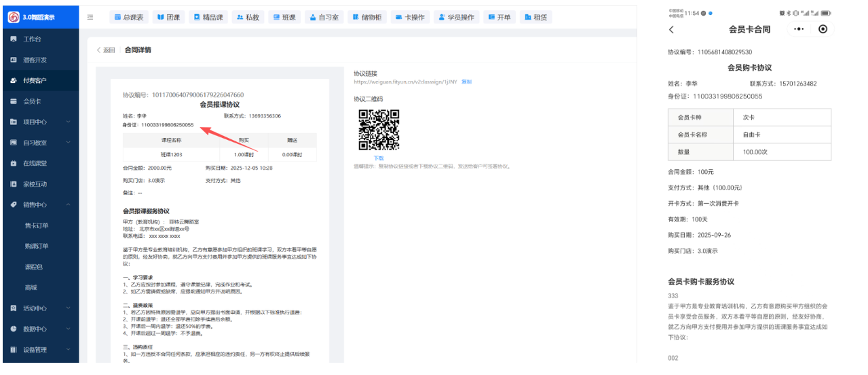Click the 3.0舞蹈演示 logo icon
The image size is (868, 375).
point(14,18)
